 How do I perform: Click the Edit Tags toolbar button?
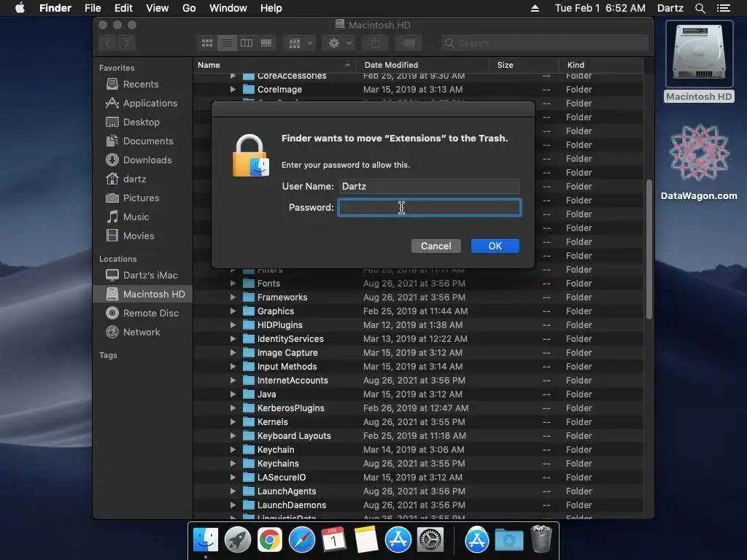point(409,43)
